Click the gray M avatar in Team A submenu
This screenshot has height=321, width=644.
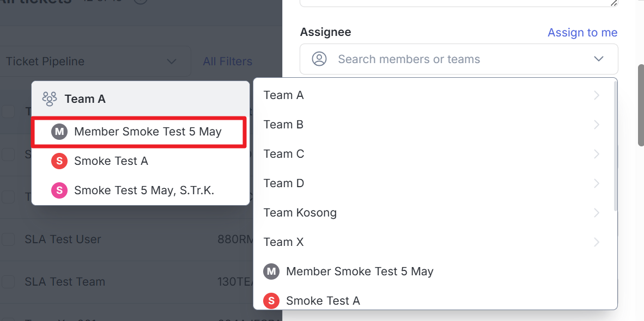tap(59, 132)
